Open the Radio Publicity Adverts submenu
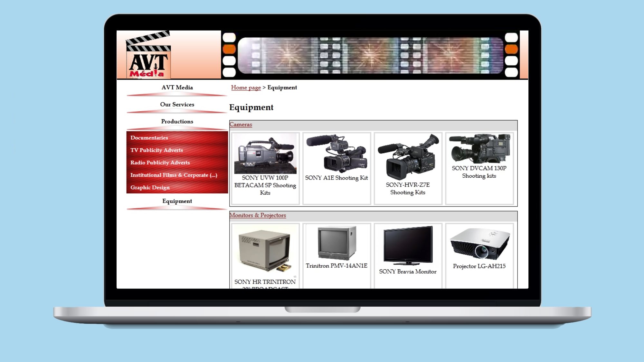This screenshot has height=362, width=644. [x=160, y=162]
